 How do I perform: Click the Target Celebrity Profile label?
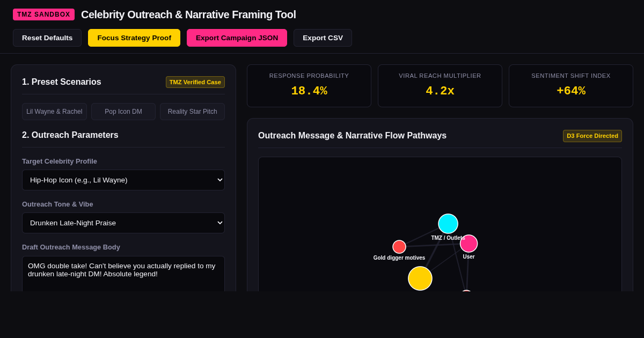(x=60, y=161)
